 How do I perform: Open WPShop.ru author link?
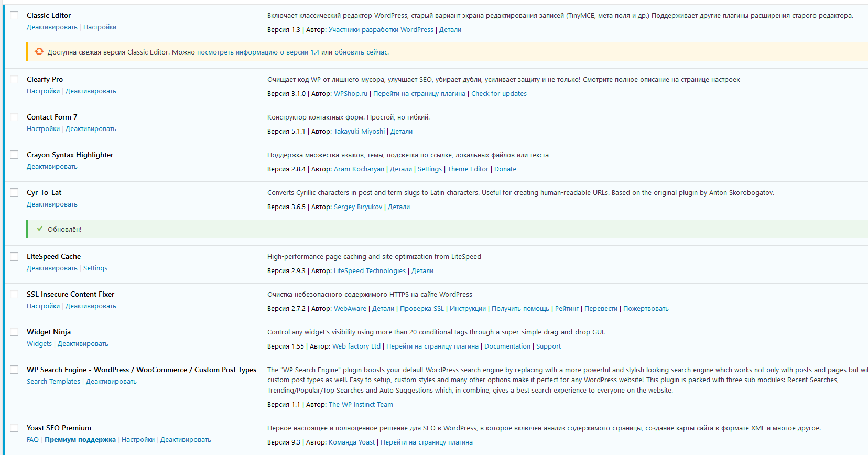click(351, 94)
